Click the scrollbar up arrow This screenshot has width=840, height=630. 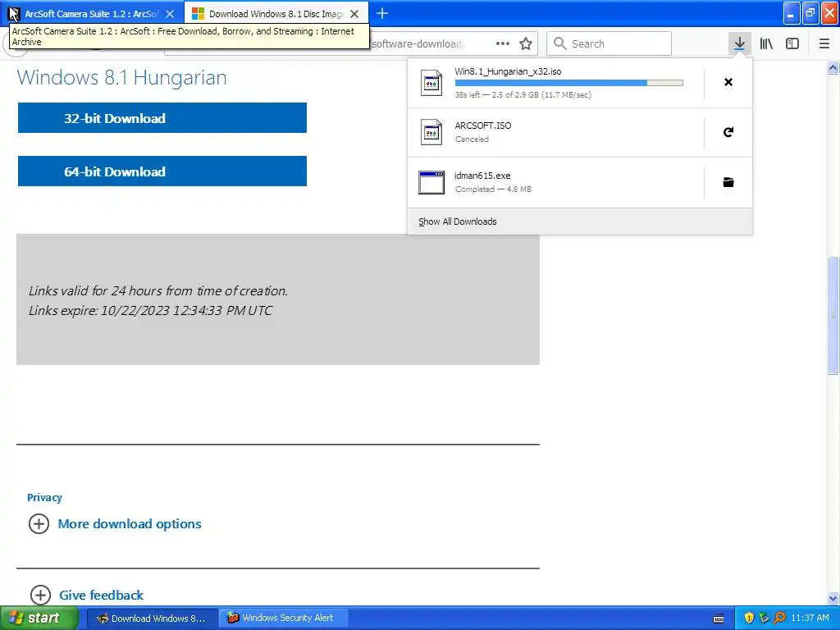tap(833, 68)
